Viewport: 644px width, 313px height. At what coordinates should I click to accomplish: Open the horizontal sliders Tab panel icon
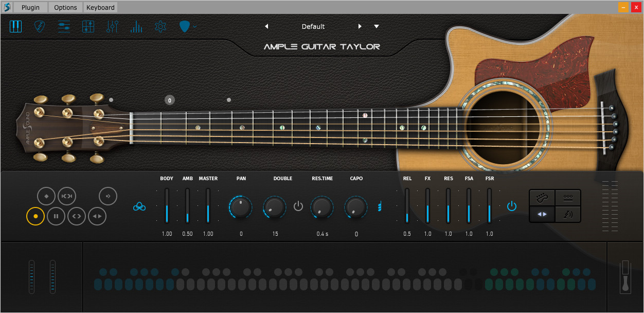[64, 27]
